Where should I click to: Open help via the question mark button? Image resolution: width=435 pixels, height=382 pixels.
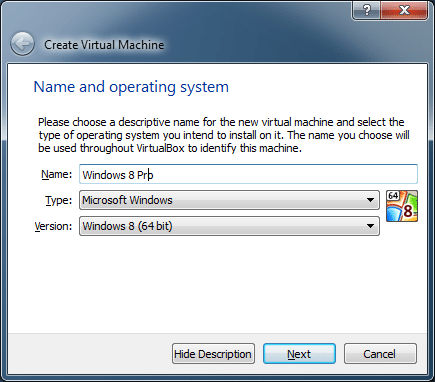click(x=366, y=10)
